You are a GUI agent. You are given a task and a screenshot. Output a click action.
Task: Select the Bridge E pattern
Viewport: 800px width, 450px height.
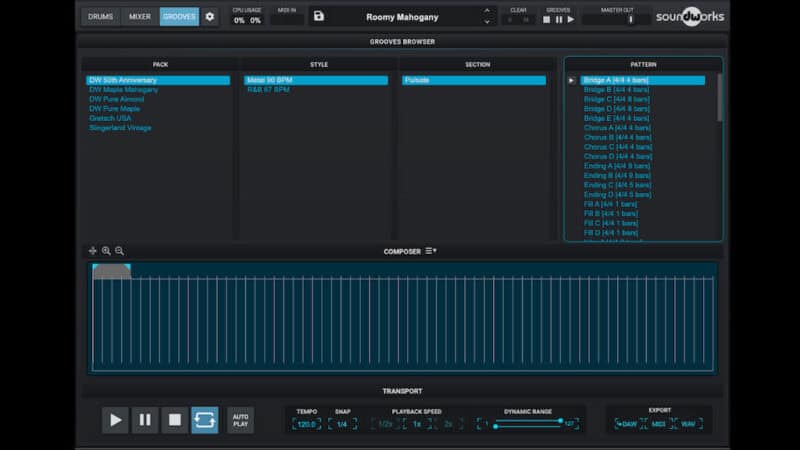click(x=643, y=118)
